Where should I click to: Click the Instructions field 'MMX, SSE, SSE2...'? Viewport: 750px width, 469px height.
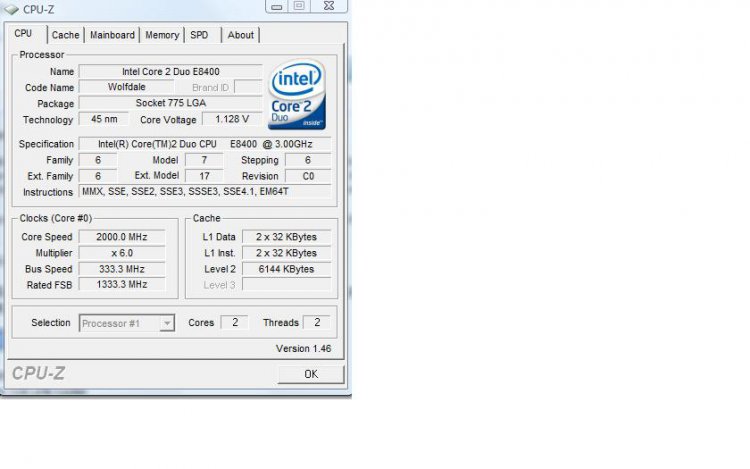[x=205, y=192]
